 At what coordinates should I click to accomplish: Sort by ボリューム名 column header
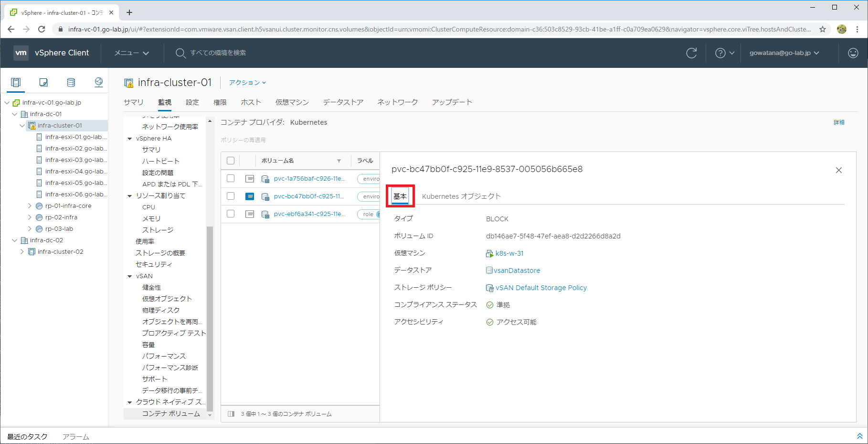(278, 161)
